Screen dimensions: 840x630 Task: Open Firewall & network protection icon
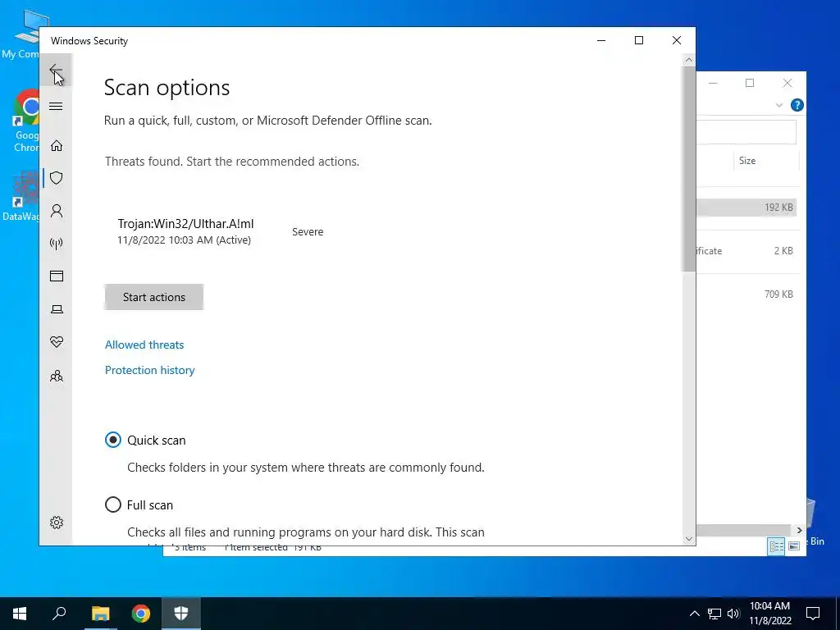click(57, 244)
